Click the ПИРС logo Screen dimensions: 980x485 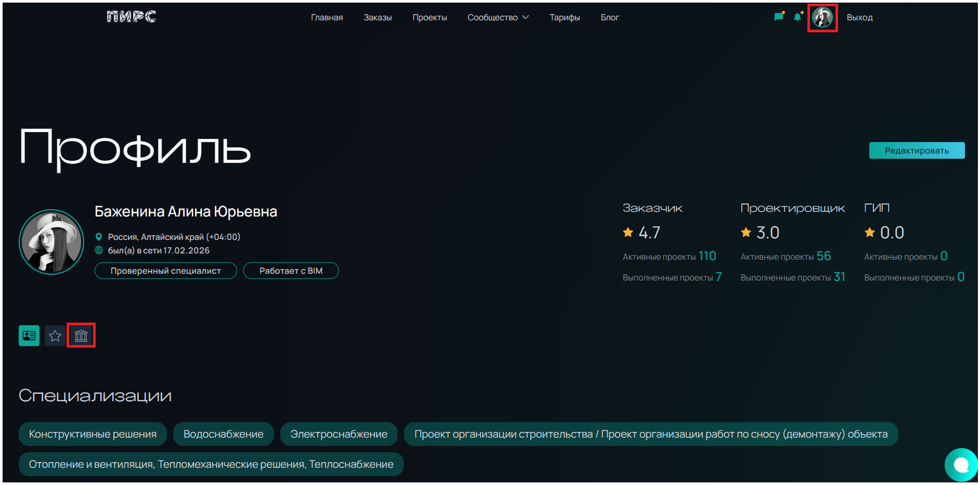tap(131, 17)
